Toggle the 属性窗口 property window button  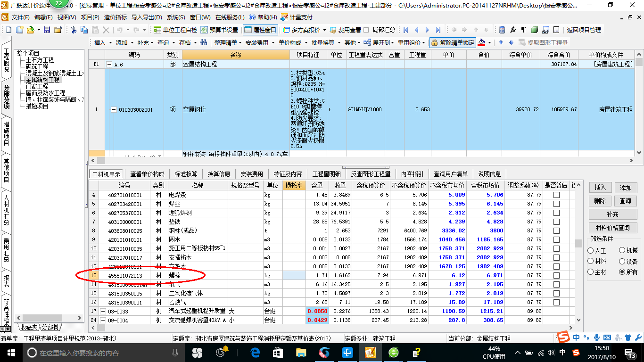(260, 30)
